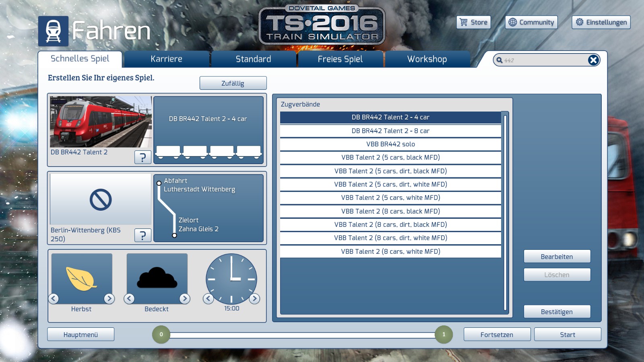Screen dimensions: 644x362
Task: Select consist DB BR442 Talent 2 - 4 car
Action: tap(390, 117)
